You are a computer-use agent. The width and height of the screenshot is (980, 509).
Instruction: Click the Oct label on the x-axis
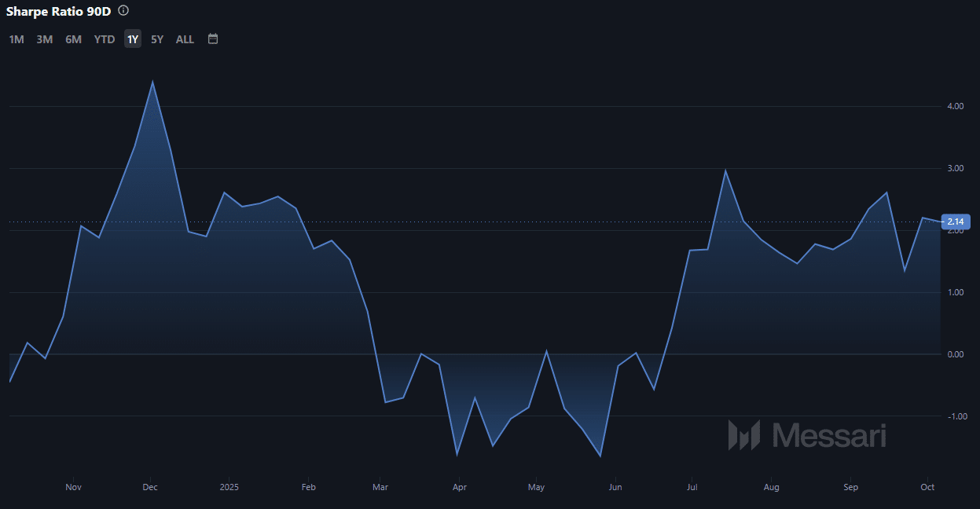click(x=927, y=487)
